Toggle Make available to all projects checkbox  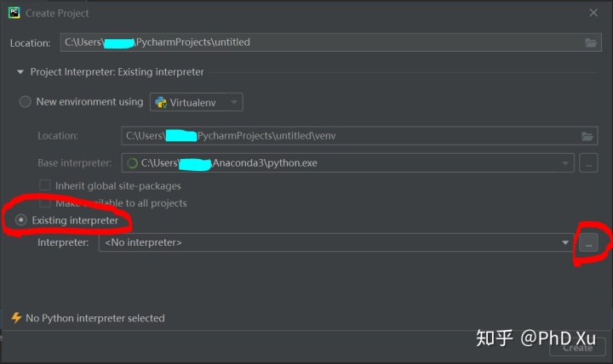click(45, 202)
